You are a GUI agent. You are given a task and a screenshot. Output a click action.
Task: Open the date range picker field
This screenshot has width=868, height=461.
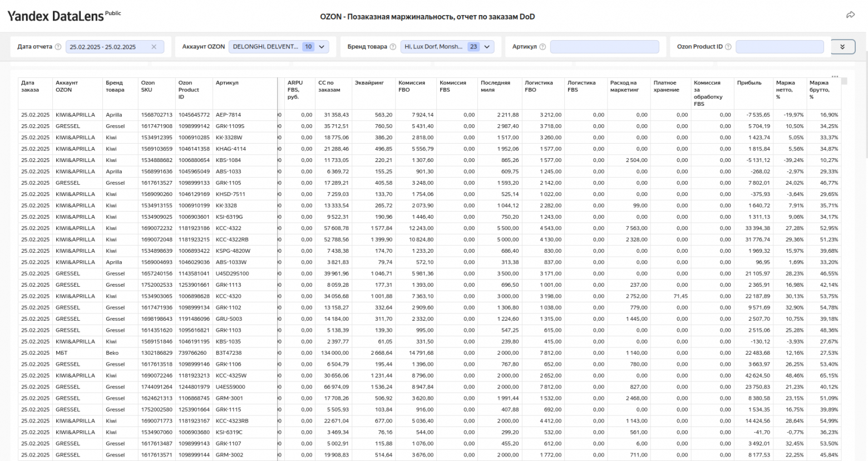coord(115,47)
